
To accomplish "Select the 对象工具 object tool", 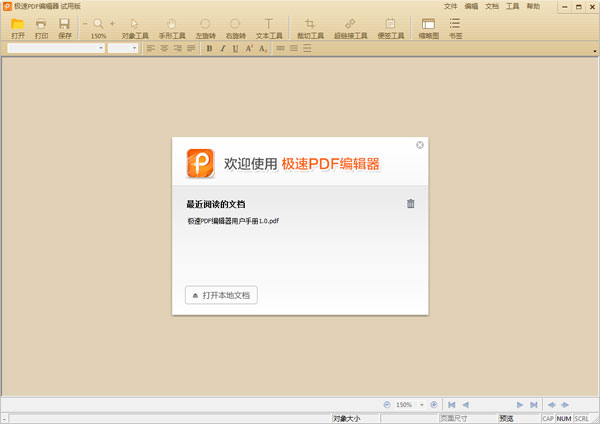I will tap(135, 29).
